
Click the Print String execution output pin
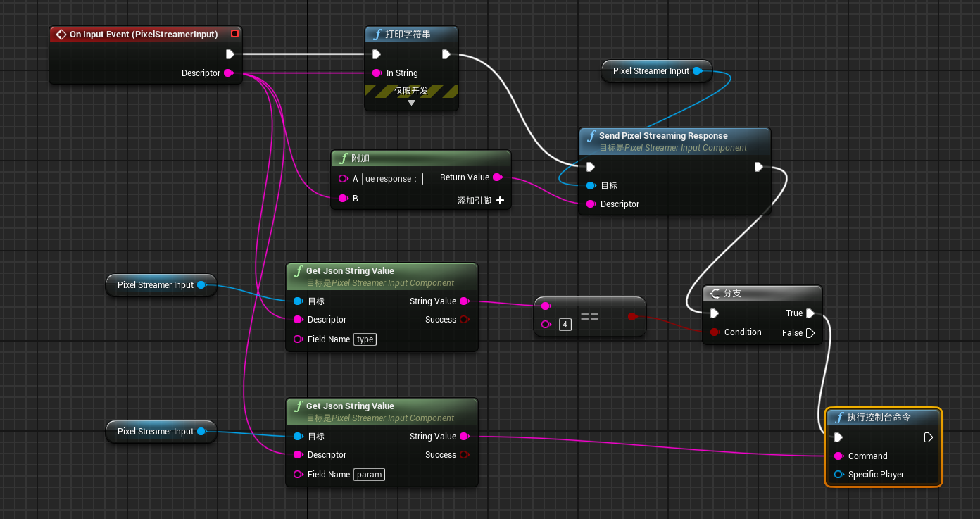(x=446, y=54)
